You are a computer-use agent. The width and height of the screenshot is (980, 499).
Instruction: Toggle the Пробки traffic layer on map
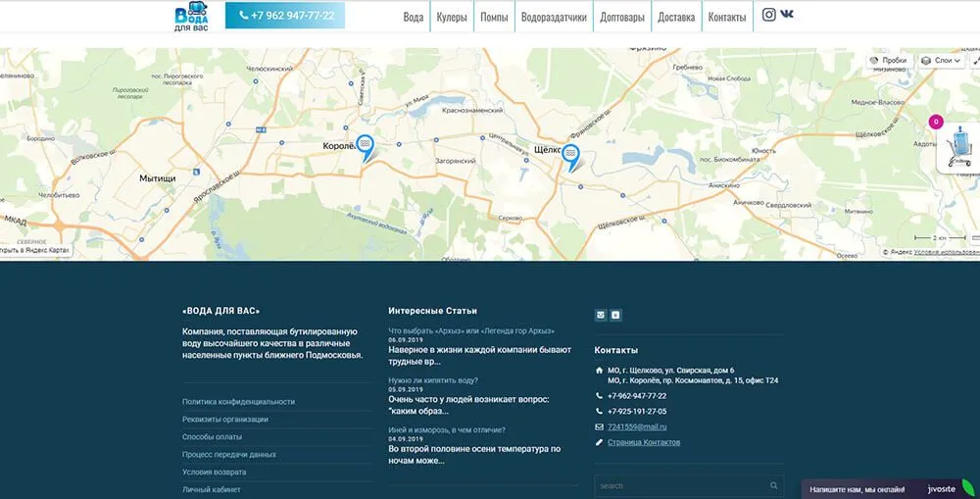coord(888,61)
